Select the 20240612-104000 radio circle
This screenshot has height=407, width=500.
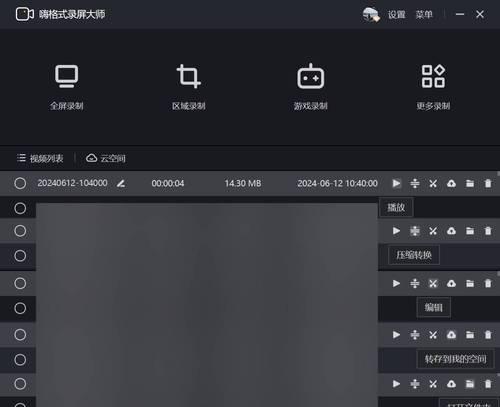(20, 183)
